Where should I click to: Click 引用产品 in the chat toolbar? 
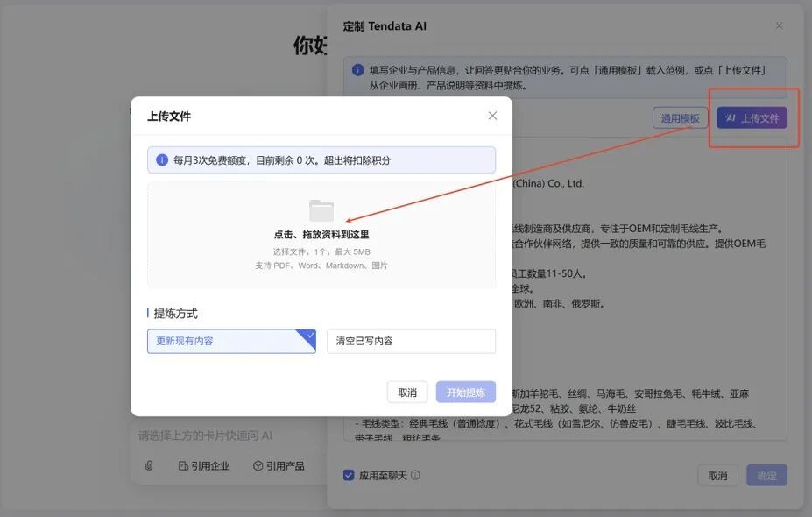279,465
